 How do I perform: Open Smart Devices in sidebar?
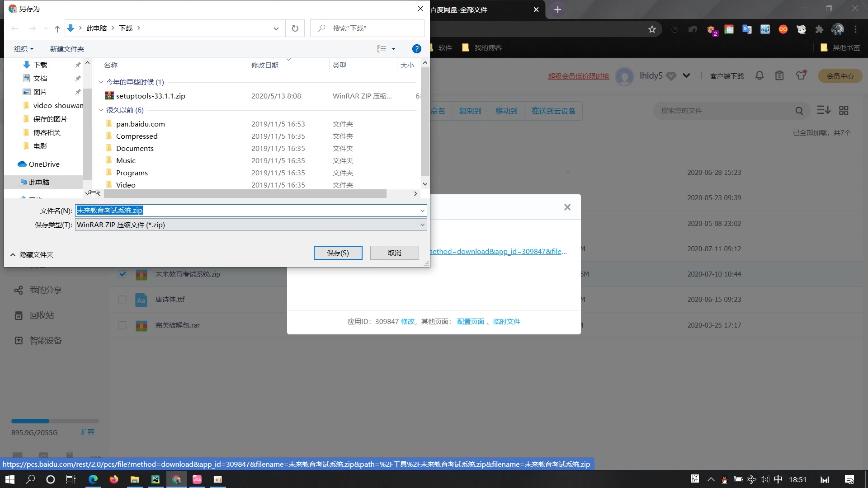38,340
